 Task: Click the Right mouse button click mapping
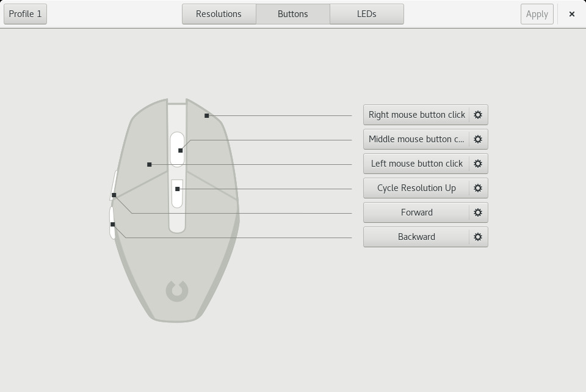[x=416, y=115]
